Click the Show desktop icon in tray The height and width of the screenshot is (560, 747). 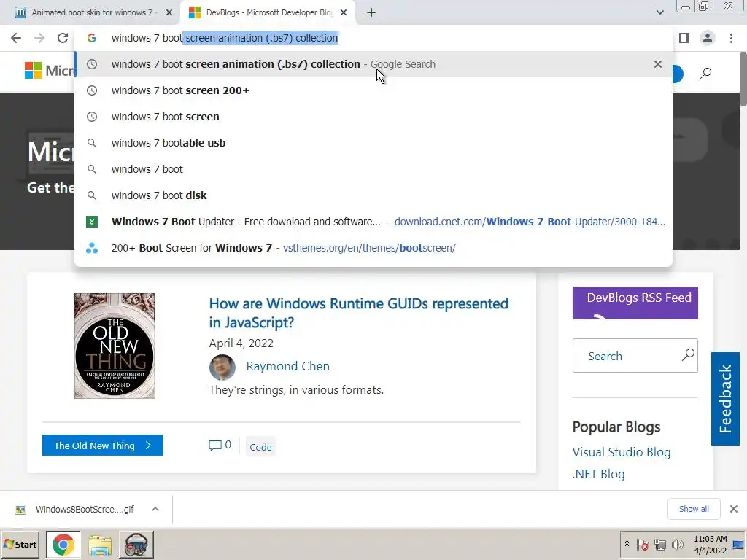739,544
